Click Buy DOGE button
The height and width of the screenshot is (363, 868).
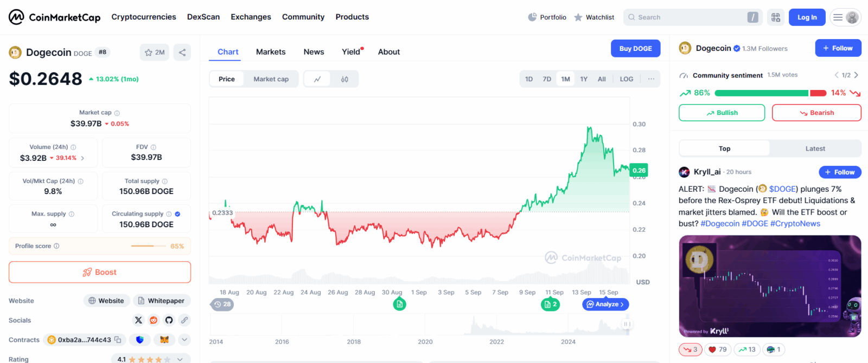635,48
